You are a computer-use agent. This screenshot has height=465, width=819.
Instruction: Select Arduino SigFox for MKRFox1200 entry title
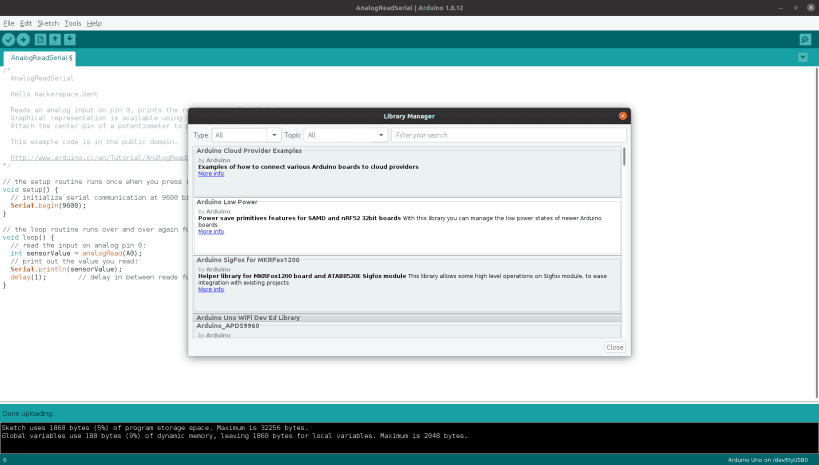pos(248,260)
